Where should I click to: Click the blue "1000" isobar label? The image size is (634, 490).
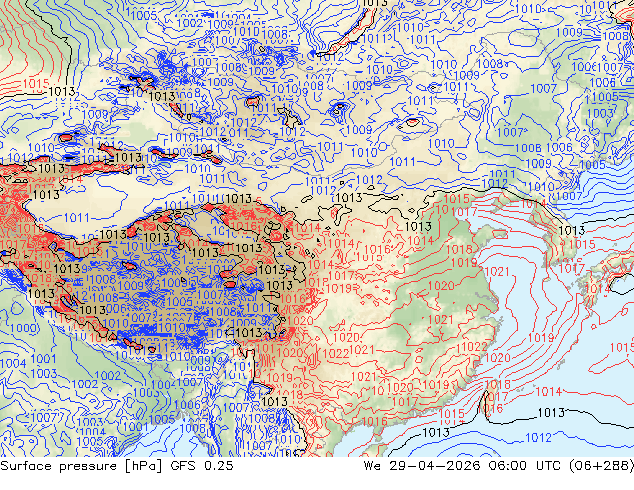25,328
